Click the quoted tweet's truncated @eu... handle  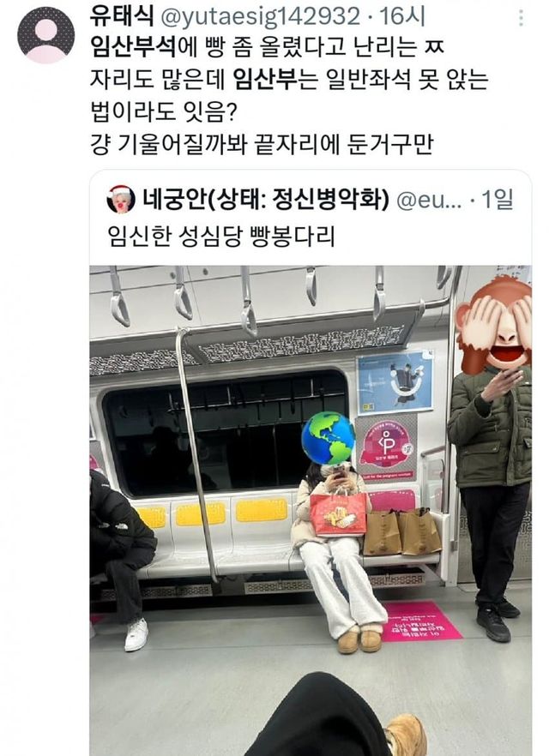tap(428, 201)
